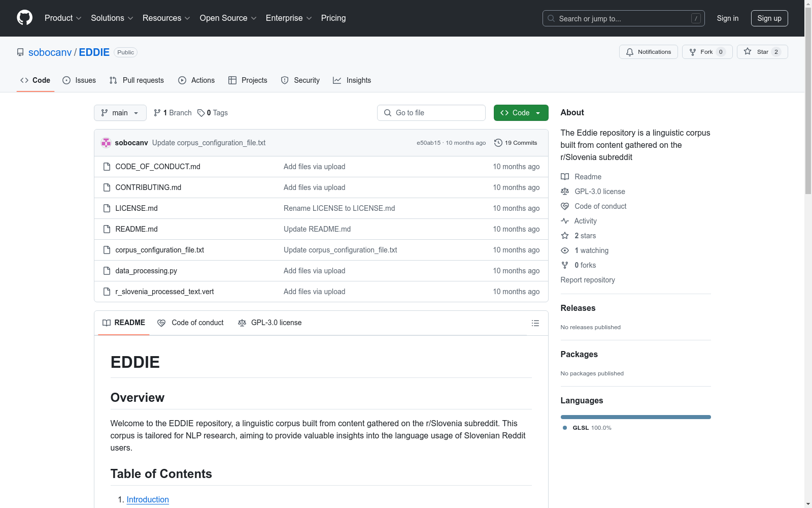
Task: Open the green Code dropdown
Action: (521, 113)
